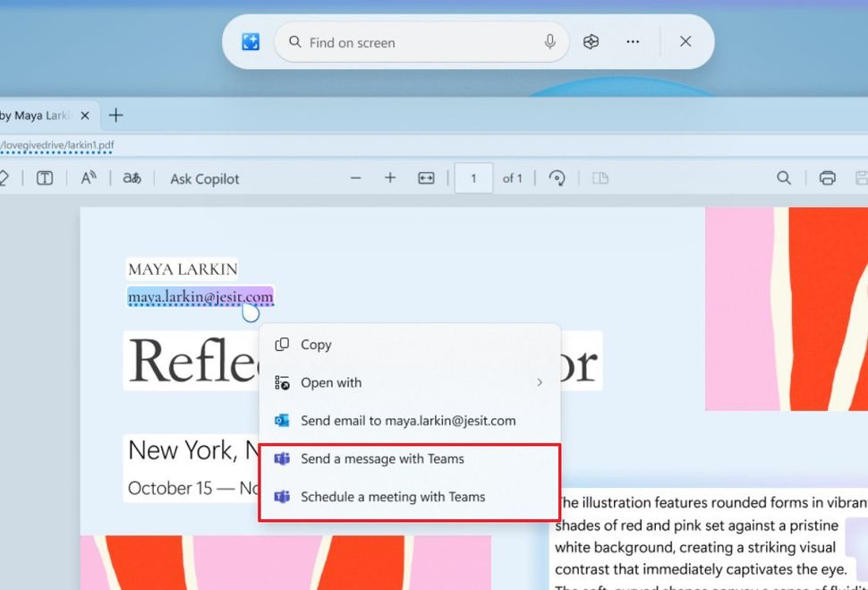The height and width of the screenshot is (590, 868).
Task: Rotate the PDF page
Action: [x=557, y=178]
